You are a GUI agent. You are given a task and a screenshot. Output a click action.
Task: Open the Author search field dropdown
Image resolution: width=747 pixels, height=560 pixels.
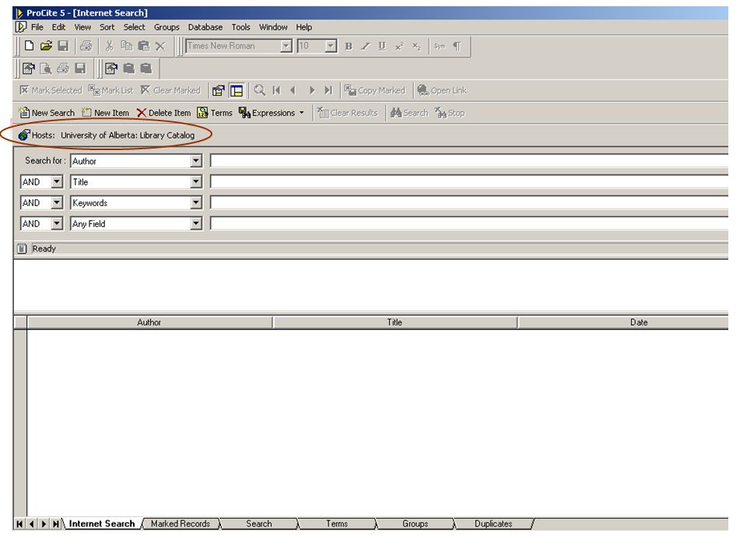196,161
